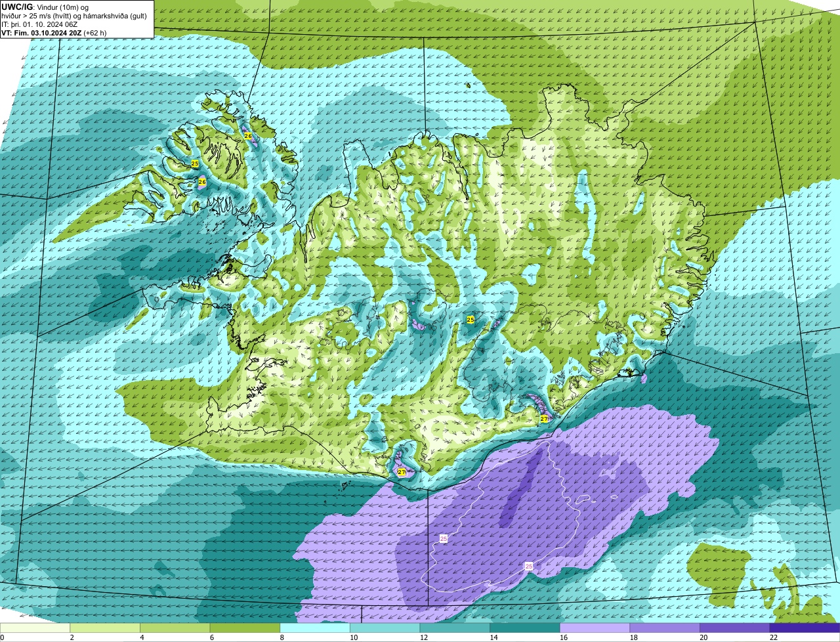Select the 8–10 m/s pale cyan swatch
The width and height of the screenshot is (840, 642).
[315, 628]
